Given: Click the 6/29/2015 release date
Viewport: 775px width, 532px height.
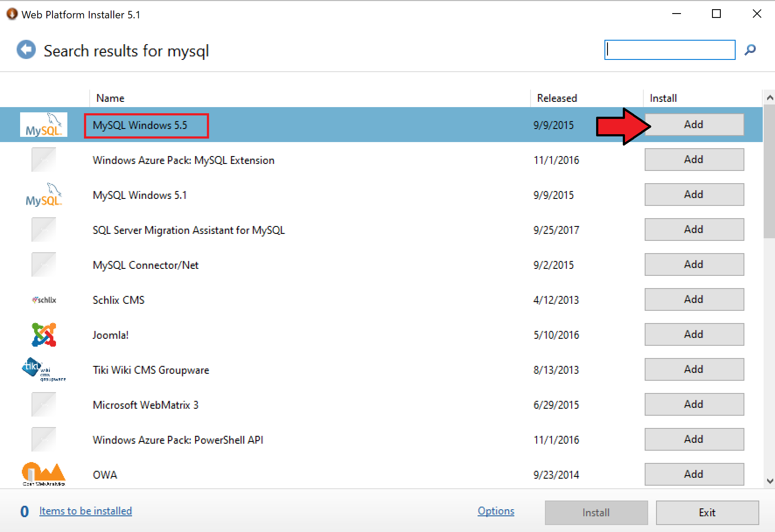Looking at the screenshot, I should (556, 405).
